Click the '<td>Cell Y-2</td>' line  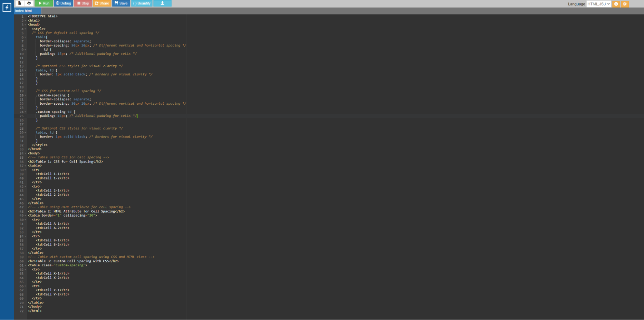[x=53, y=294]
